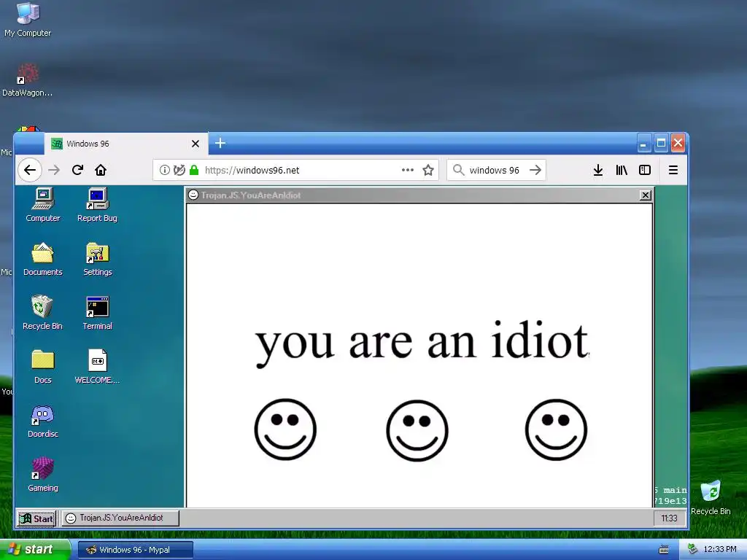The height and width of the screenshot is (560, 747).
Task: Click the keyboard icon in system tray
Action: (x=664, y=550)
